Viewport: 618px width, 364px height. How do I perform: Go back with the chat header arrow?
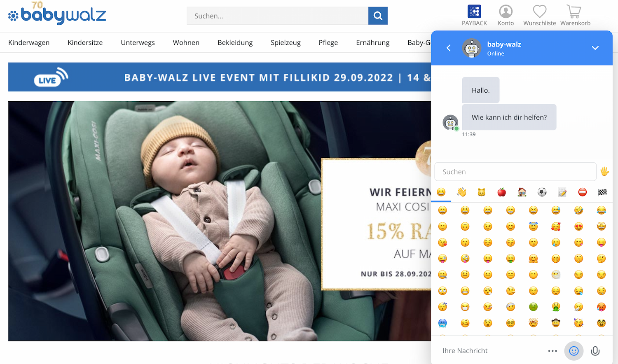[449, 48]
